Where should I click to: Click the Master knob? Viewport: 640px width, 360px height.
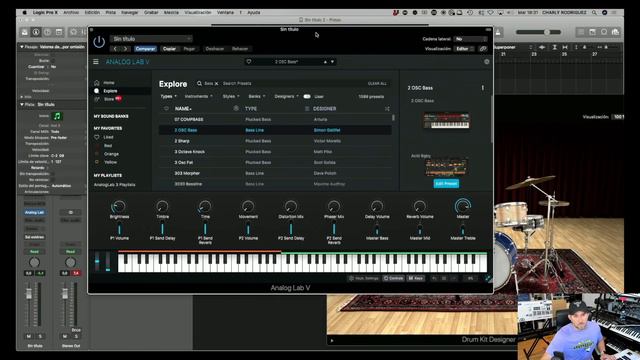(463, 206)
